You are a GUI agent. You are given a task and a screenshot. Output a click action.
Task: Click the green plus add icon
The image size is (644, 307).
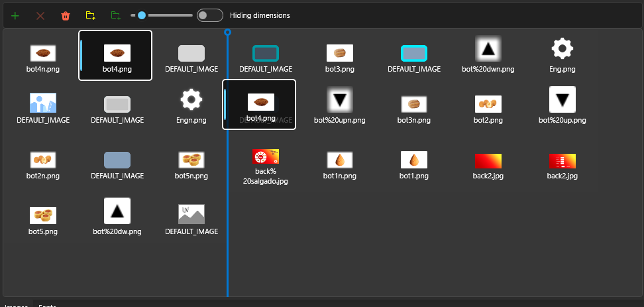pyautogui.click(x=15, y=15)
